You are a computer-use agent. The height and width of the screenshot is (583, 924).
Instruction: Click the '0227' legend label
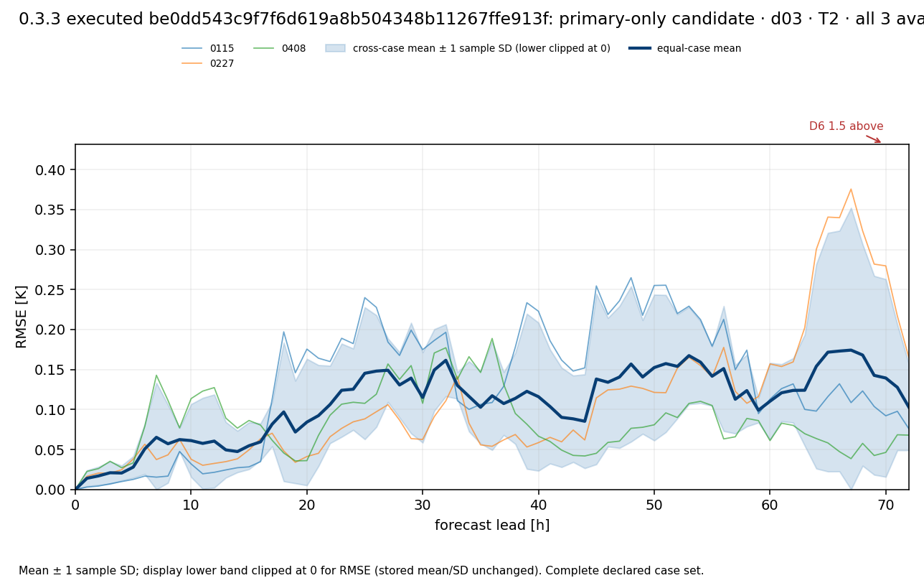click(222, 64)
